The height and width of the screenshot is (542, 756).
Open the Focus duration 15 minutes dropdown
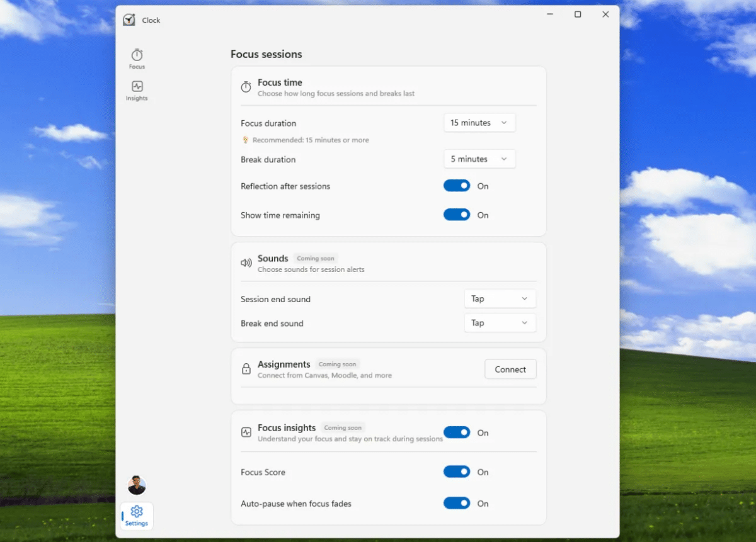tap(479, 123)
